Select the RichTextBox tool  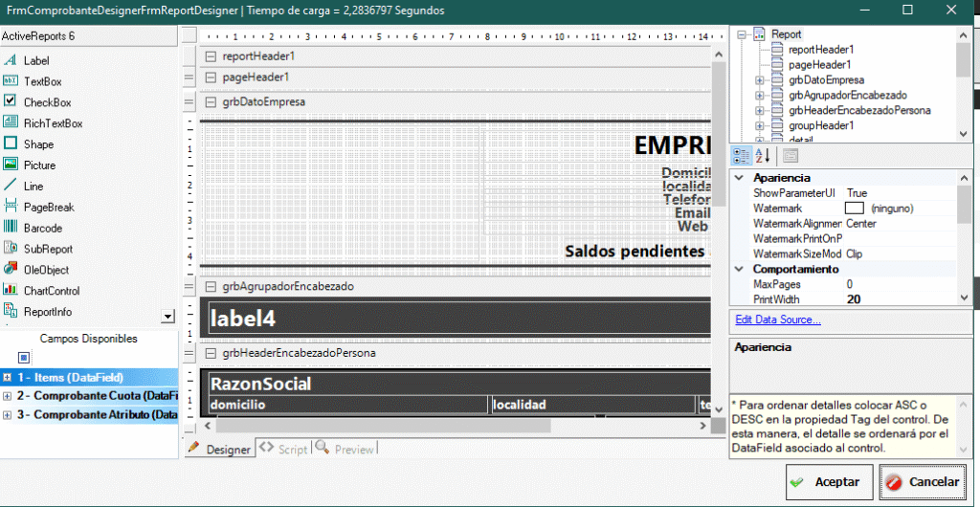click(53, 123)
